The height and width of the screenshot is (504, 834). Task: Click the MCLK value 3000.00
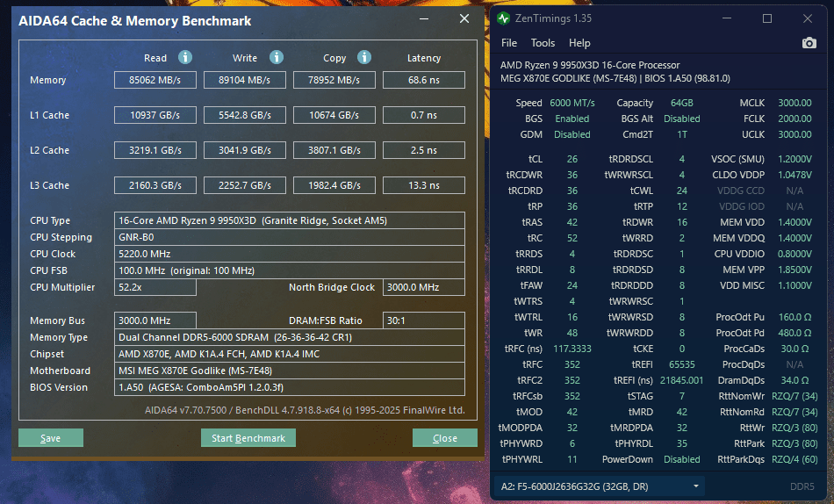tap(794, 103)
